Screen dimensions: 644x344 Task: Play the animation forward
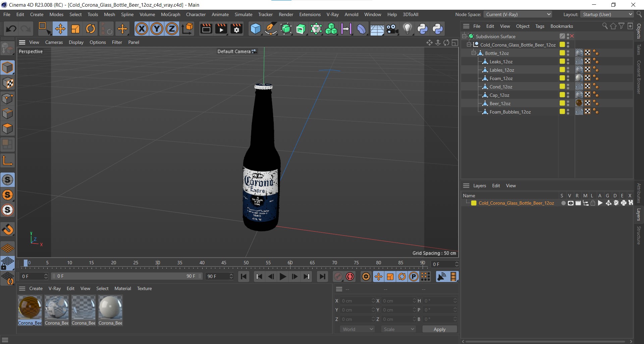point(283,276)
